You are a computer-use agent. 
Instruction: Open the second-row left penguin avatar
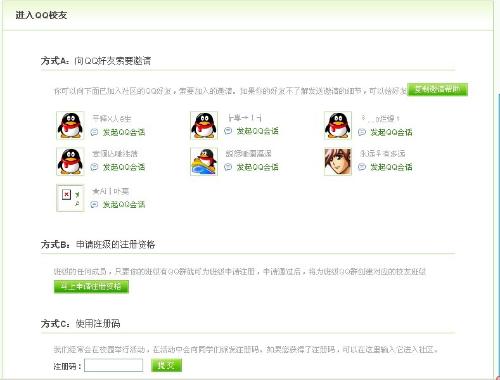pyautogui.click(x=70, y=162)
